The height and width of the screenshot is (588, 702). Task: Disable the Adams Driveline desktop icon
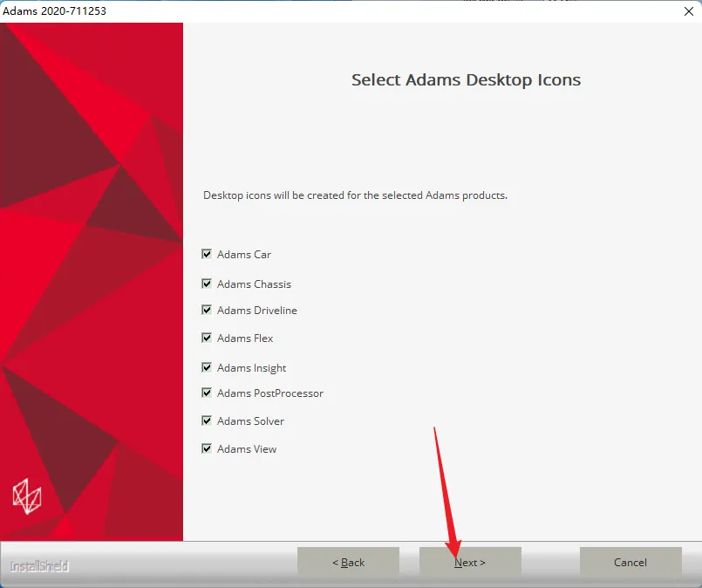[207, 310]
